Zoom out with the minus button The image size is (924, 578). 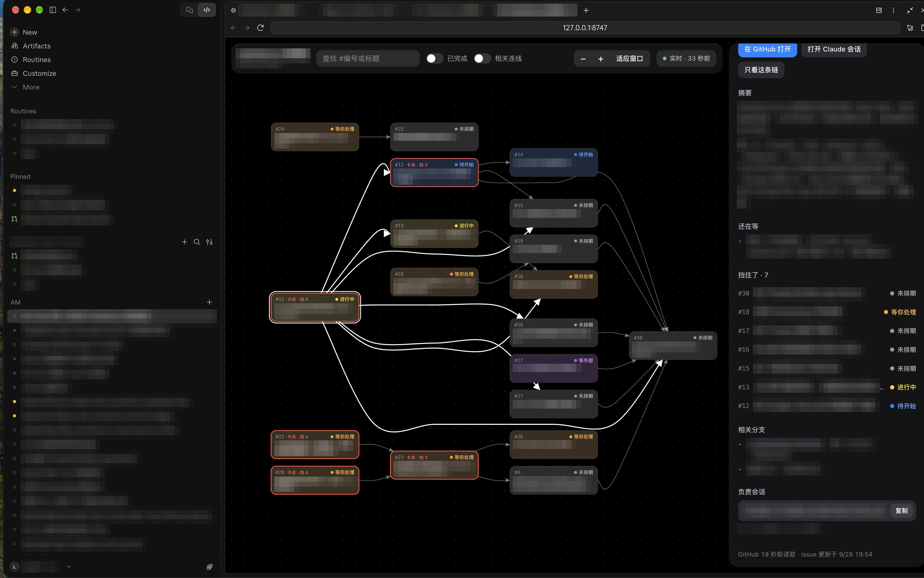[583, 59]
